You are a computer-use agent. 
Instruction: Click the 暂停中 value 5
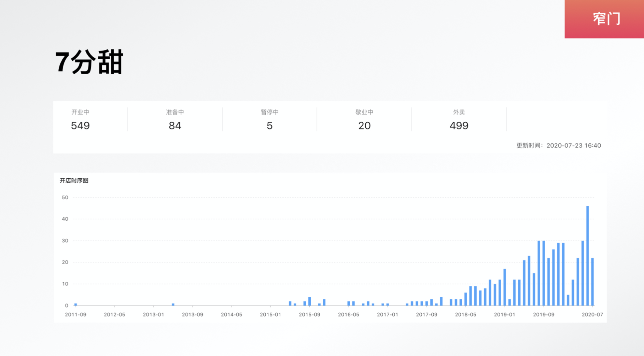pyautogui.click(x=270, y=126)
